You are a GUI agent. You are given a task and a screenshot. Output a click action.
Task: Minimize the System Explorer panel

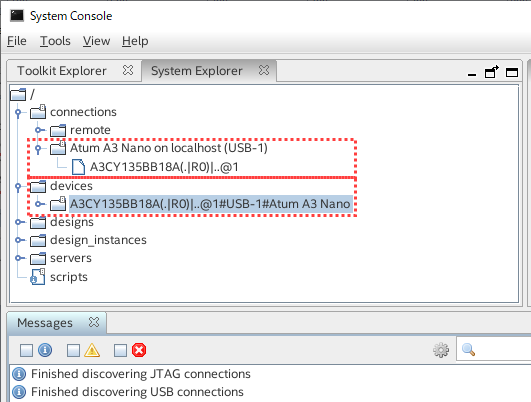tap(472, 74)
